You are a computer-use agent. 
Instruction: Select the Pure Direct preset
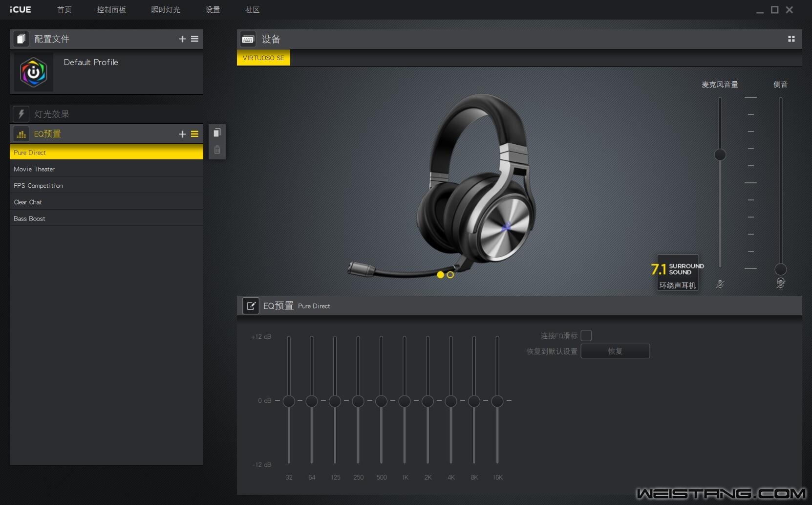pos(107,152)
